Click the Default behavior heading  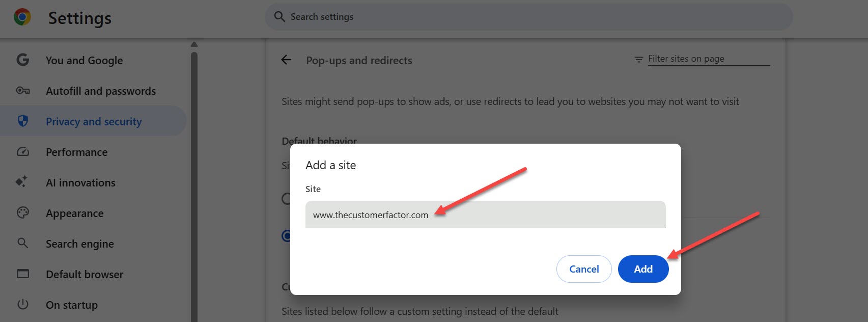[x=319, y=141]
